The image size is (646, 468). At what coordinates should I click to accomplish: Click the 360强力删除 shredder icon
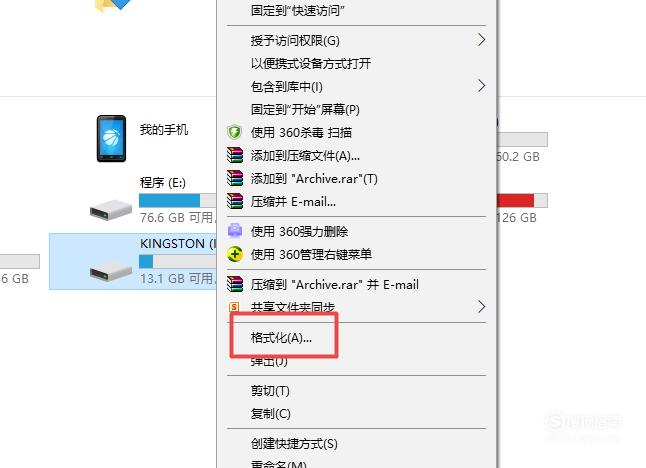coord(235,231)
